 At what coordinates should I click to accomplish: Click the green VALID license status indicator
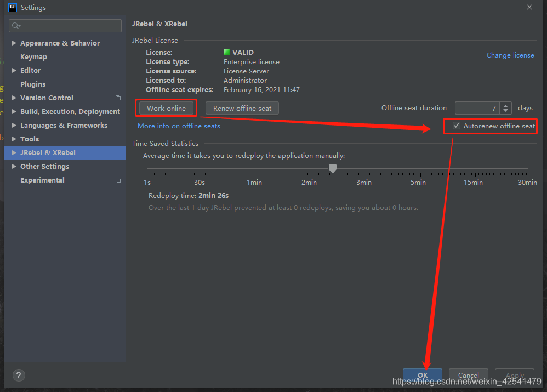227,52
